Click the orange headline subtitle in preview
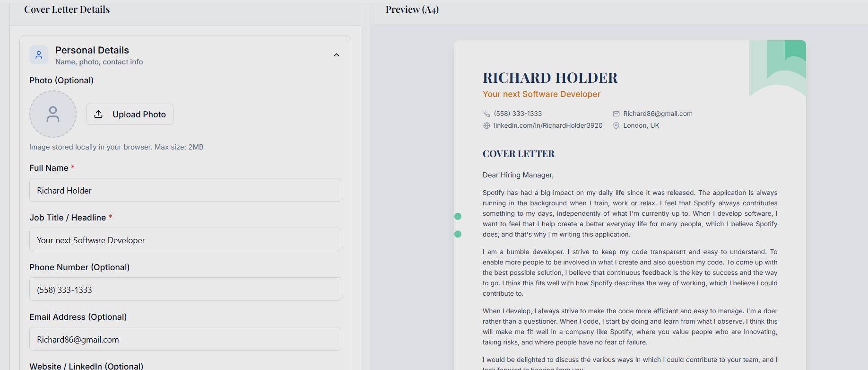Screen dimensions: 868x370 click(x=541, y=94)
